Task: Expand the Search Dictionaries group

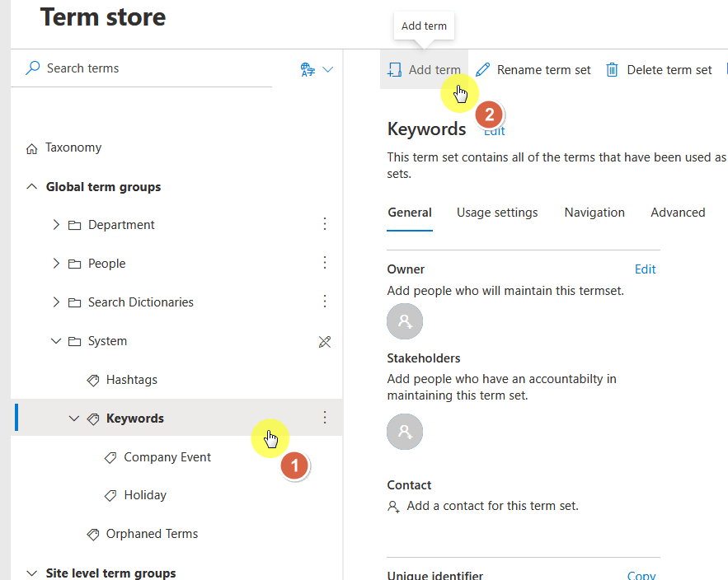Action: [56, 302]
